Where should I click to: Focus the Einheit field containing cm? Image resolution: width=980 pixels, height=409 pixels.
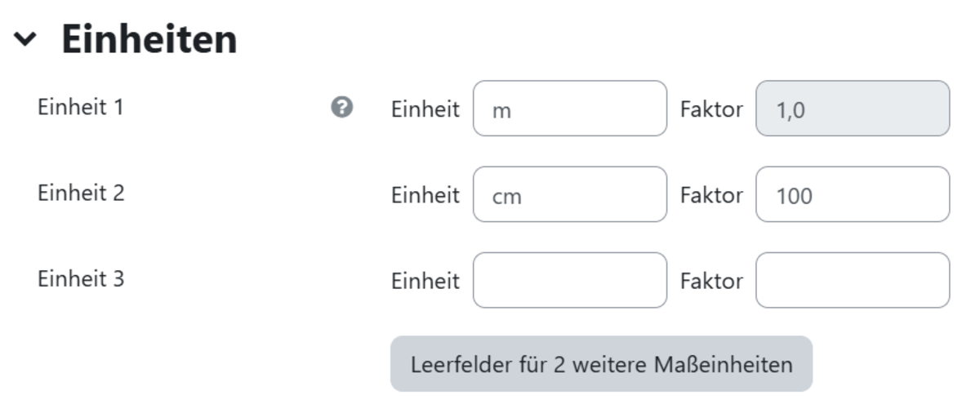point(569,194)
